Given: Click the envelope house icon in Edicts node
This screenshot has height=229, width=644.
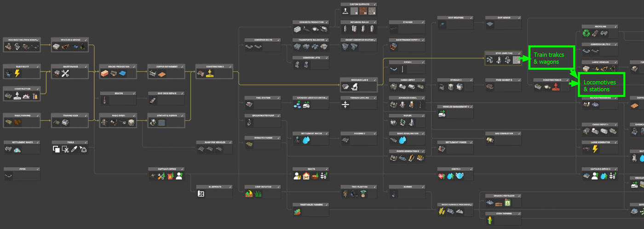Looking at the screenshot, I should tap(306, 176).
